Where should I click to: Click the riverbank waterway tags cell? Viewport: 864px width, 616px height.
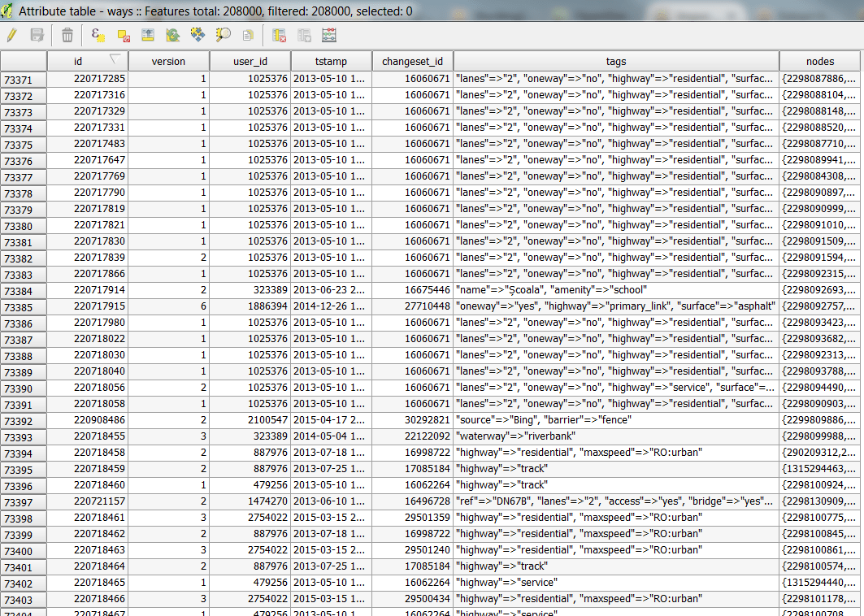(x=615, y=436)
